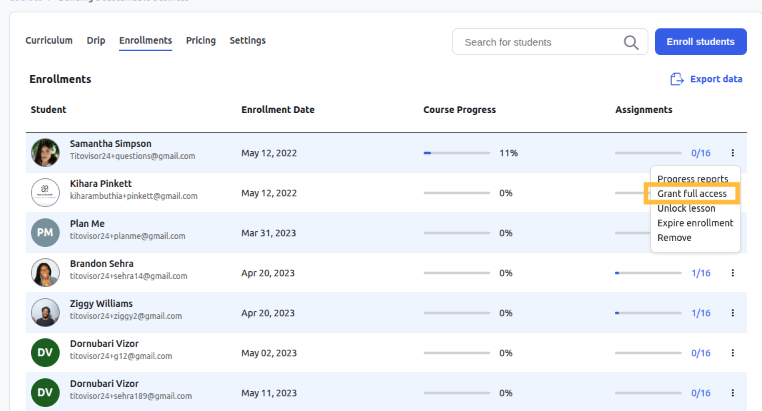762x411 pixels.
Task: Click email titovisor24+ziggy2@gmail.com
Action: click(x=126, y=316)
